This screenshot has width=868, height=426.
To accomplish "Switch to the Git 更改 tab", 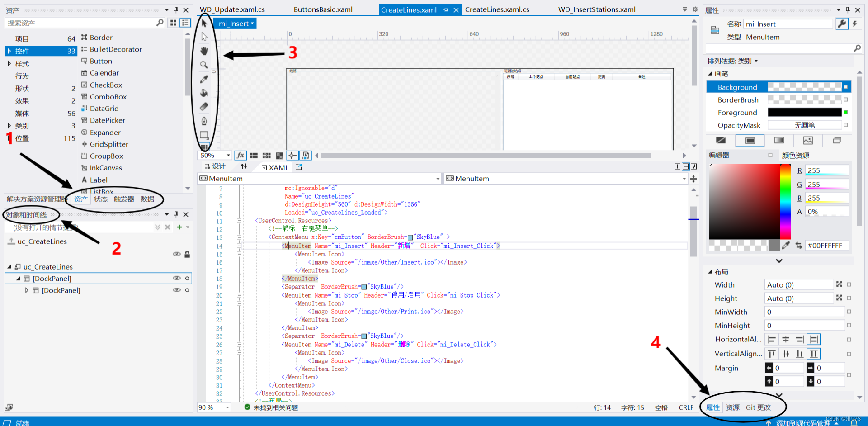I will tap(758, 407).
